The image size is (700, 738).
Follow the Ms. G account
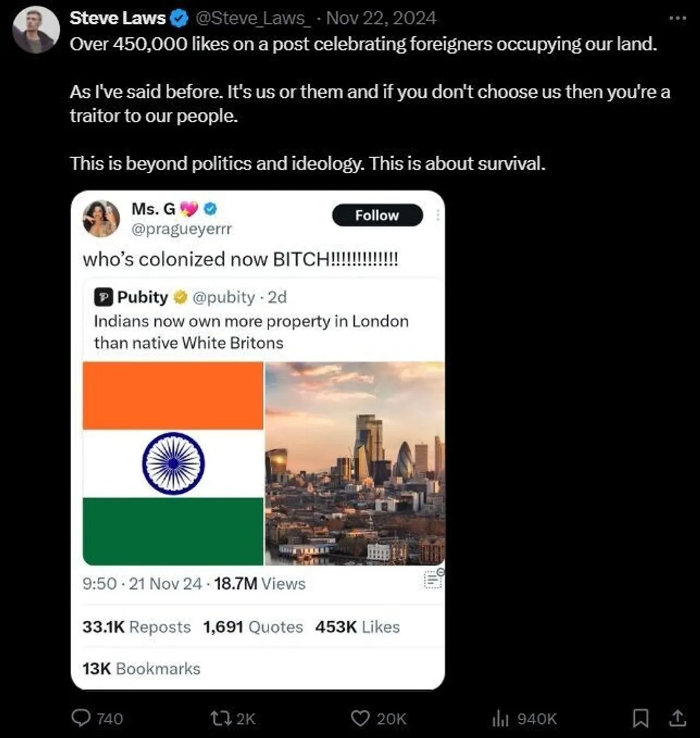[377, 215]
